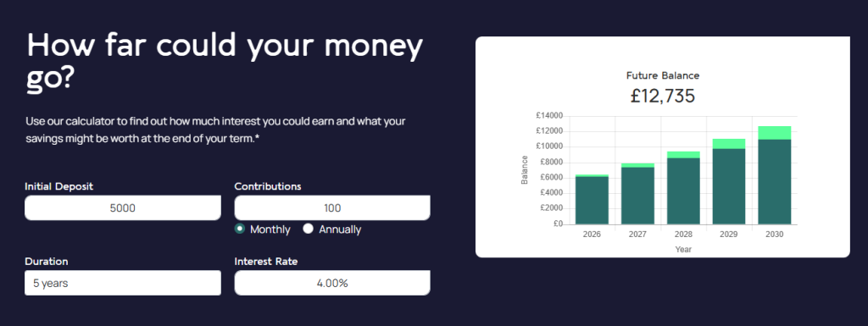868x326 pixels.
Task: Click the light green interest segment for 2030
Action: coord(775,133)
